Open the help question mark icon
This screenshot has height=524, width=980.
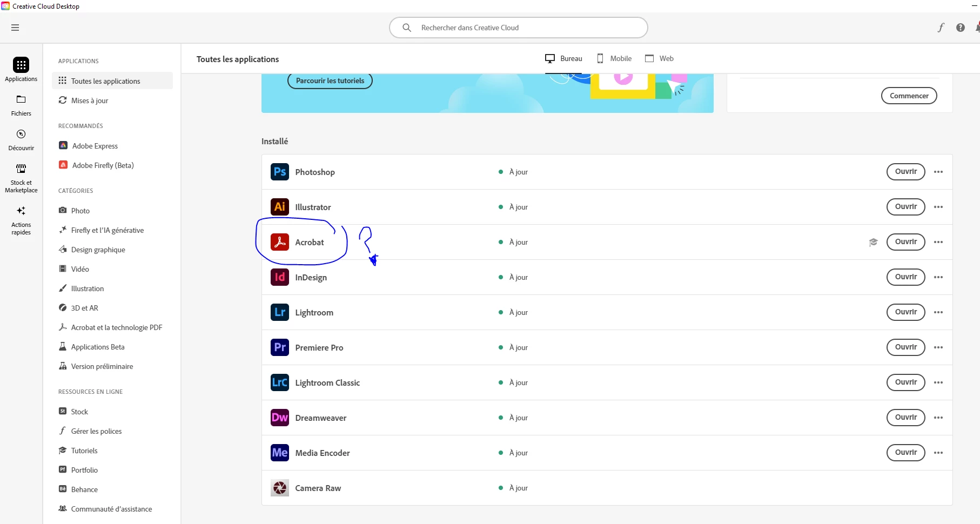(960, 28)
